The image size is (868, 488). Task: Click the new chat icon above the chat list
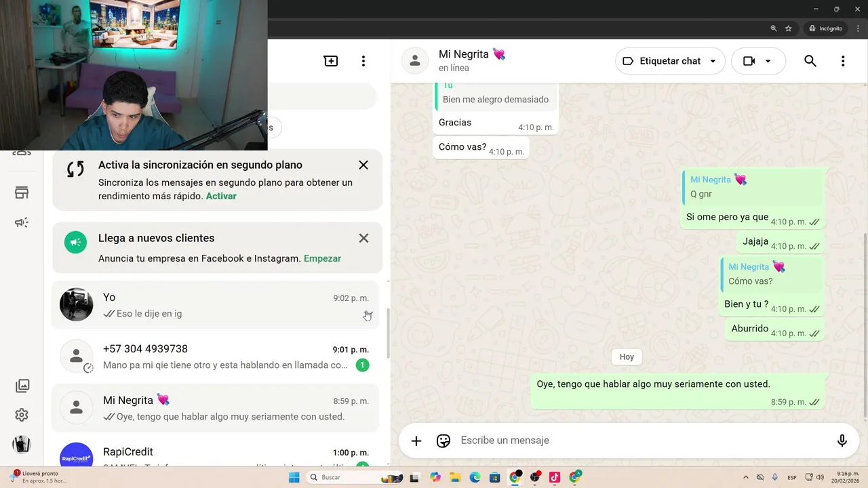click(331, 61)
